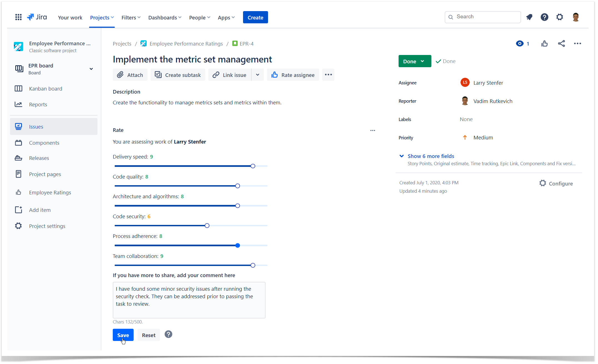This screenshot has width=598, height=364.
Task: Click Create subtask button
Action: (x=178, y=75)
